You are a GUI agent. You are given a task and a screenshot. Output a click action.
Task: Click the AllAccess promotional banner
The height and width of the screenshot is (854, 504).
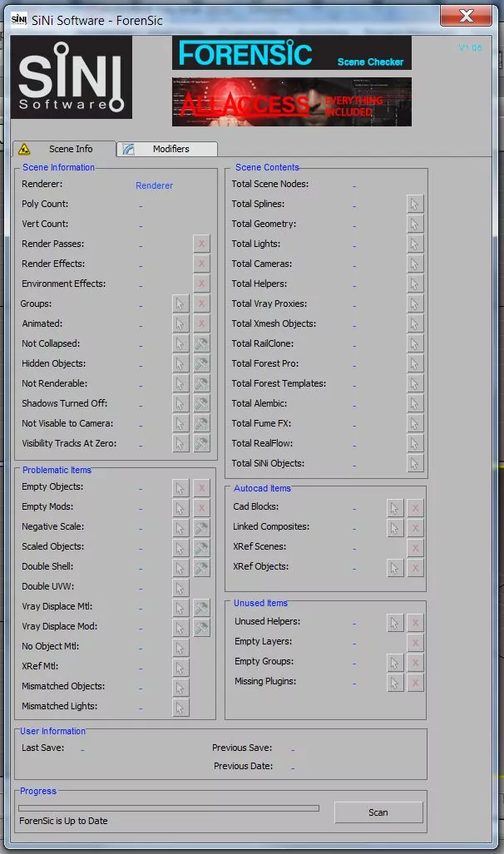tap(291, 102)
